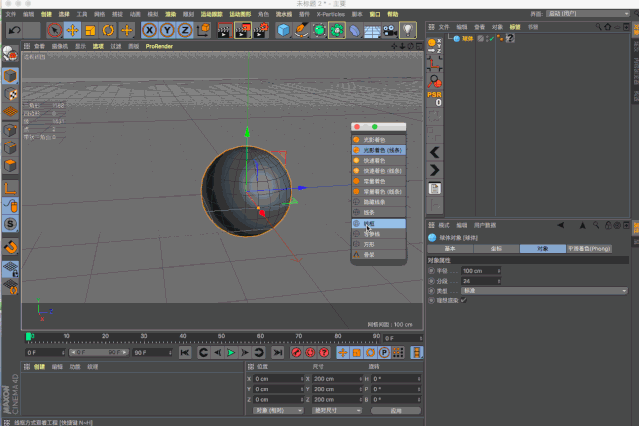Jump to the timeline end

point(278,352)
